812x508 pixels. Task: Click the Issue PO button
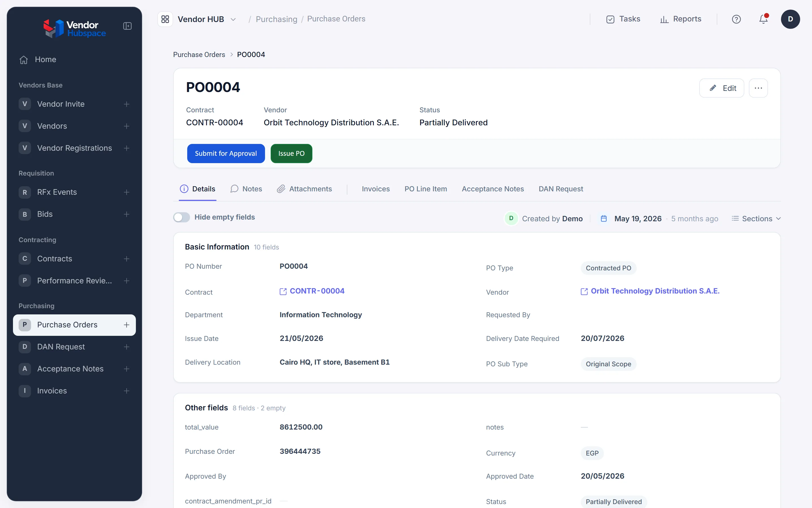(x=291, y=154)
